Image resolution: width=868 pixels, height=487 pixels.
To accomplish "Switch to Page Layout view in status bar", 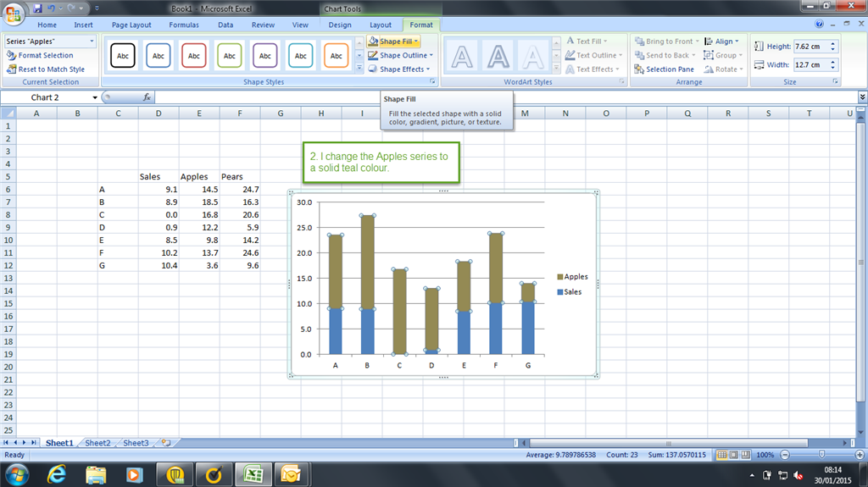I will [x=733, y=455].
